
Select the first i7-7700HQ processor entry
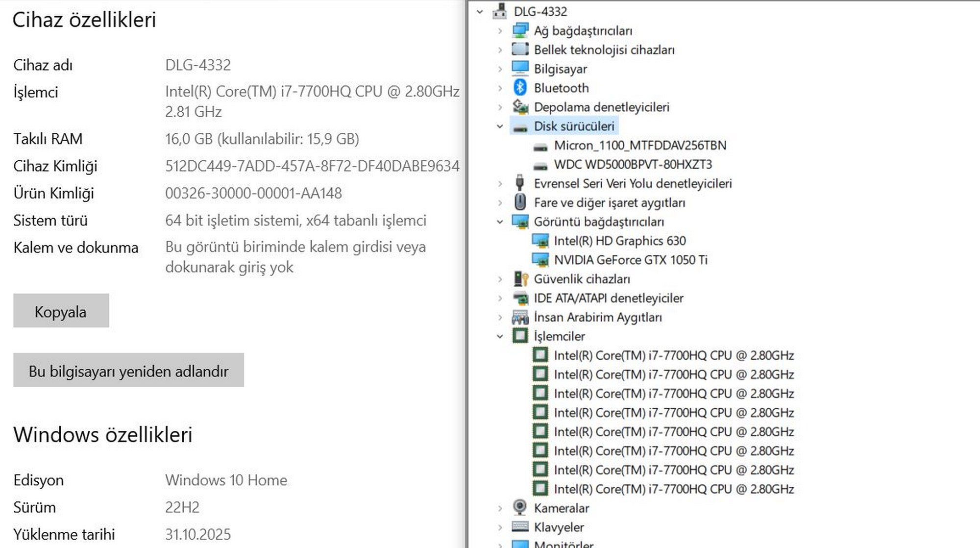(673, 355)
